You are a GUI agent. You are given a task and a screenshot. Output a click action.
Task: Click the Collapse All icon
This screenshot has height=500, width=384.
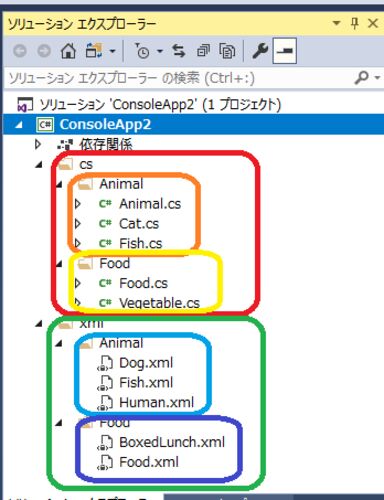tap(203, 51)
